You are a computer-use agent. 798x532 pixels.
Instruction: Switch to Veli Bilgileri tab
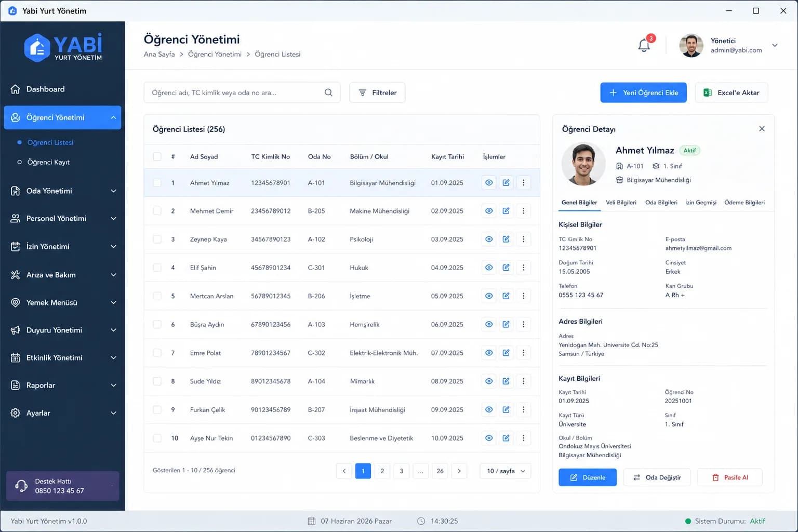click(621, 203)
